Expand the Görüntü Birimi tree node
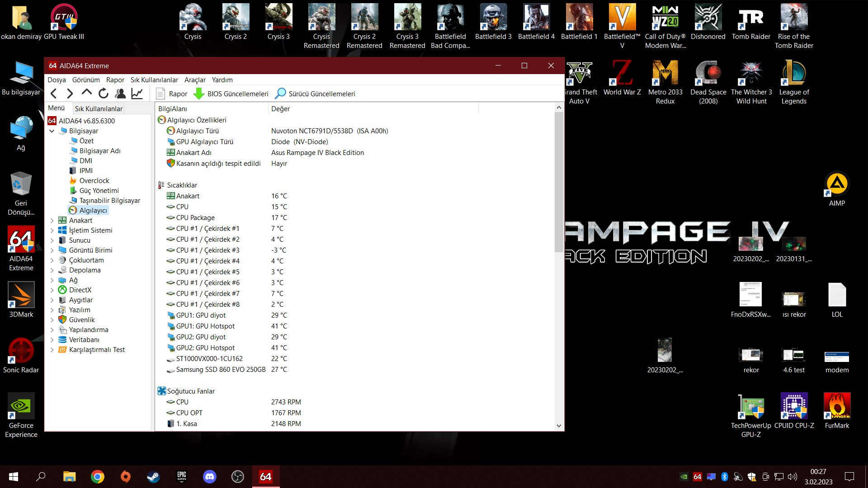This screenshot has height=488, width=868. (52, 250)
